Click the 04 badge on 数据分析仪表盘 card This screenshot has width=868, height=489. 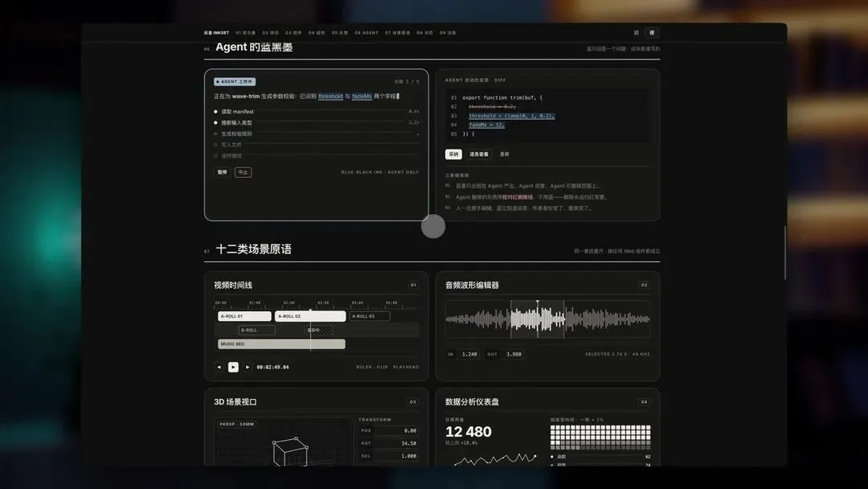point(645,402)
